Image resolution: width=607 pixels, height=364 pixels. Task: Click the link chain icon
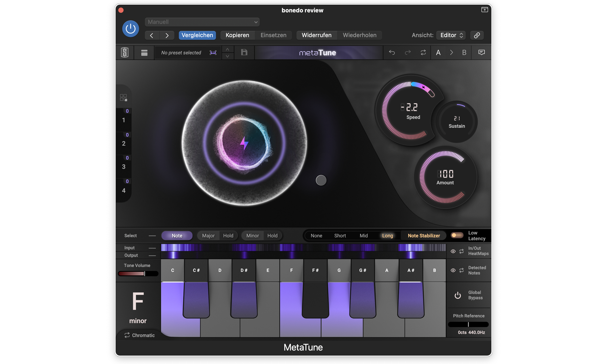[x=477, y=35]
